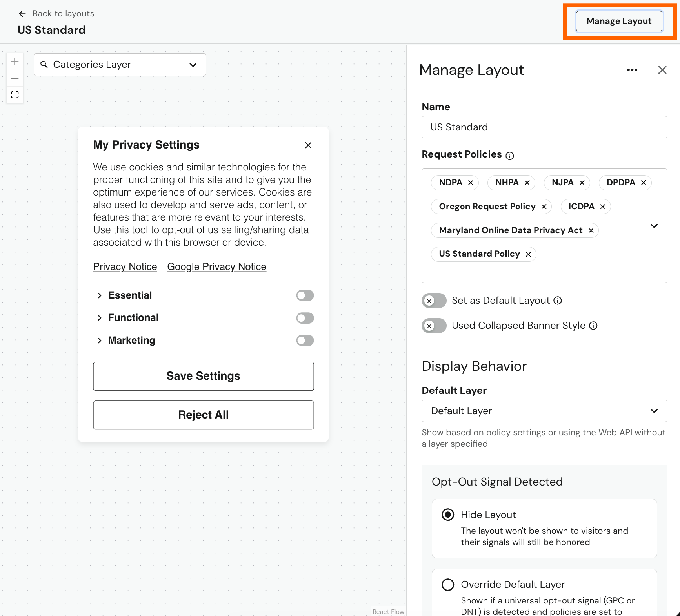Remove the ICDPA policy chip
This screenshot has height=616, width=680.
tap(603, 207)
